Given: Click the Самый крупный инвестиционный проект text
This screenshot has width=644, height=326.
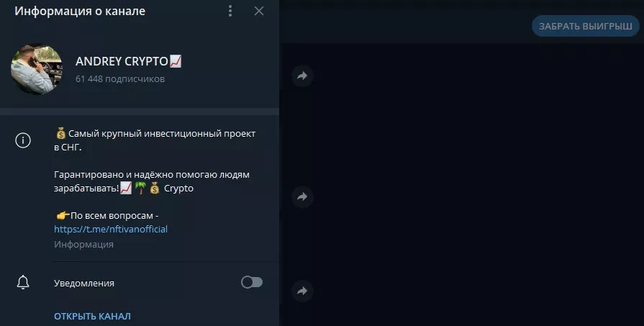Looking at the screenshot, I should pos(162,133).
